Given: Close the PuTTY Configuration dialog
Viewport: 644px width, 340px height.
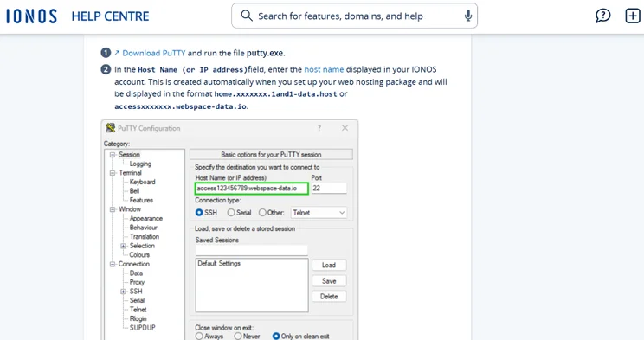Looking at the screenshot, I should pos(345,128).
